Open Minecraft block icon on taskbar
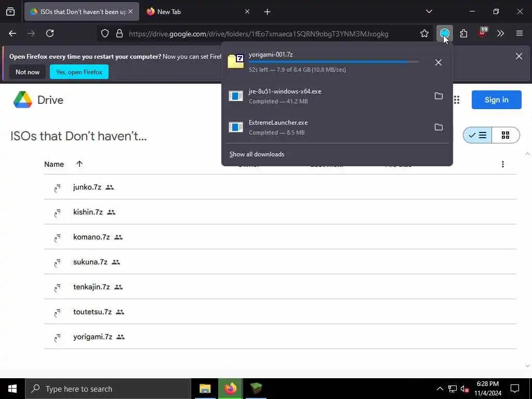Image resolution: width=532 pixels, height=399 pixels. [256, 389]
